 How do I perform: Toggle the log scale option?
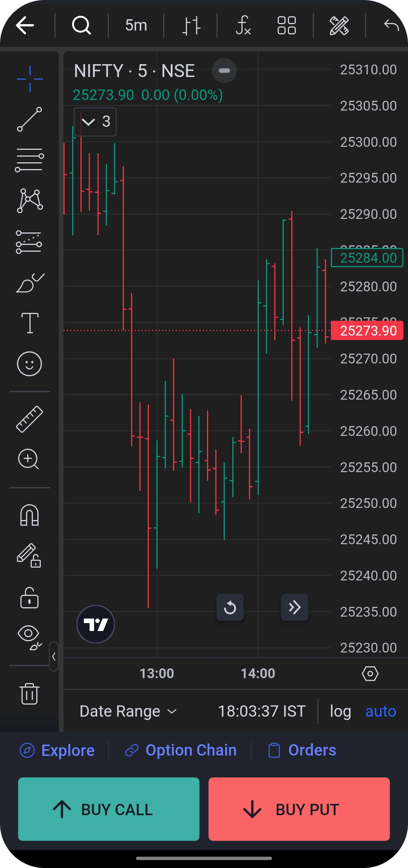click(340, 711)
